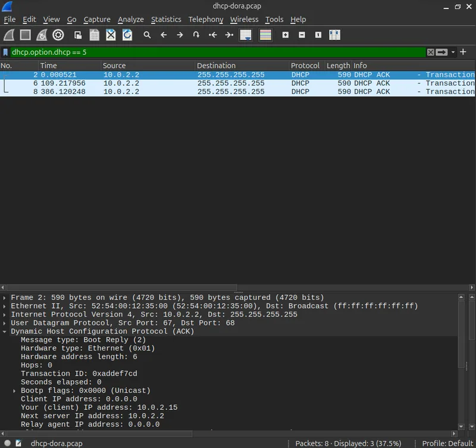Expand the Frame 2 tree node
476x448 pixels.
(x=4, y=297)
